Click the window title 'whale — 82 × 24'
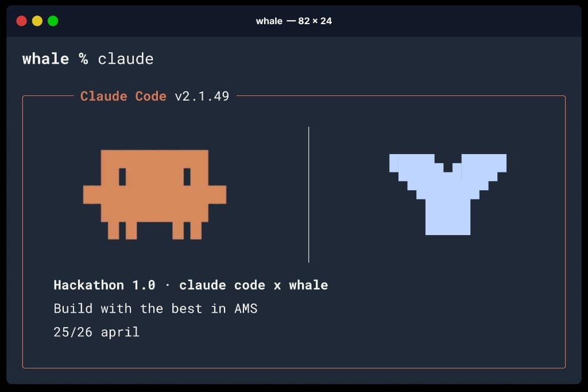 pos(293,21)
